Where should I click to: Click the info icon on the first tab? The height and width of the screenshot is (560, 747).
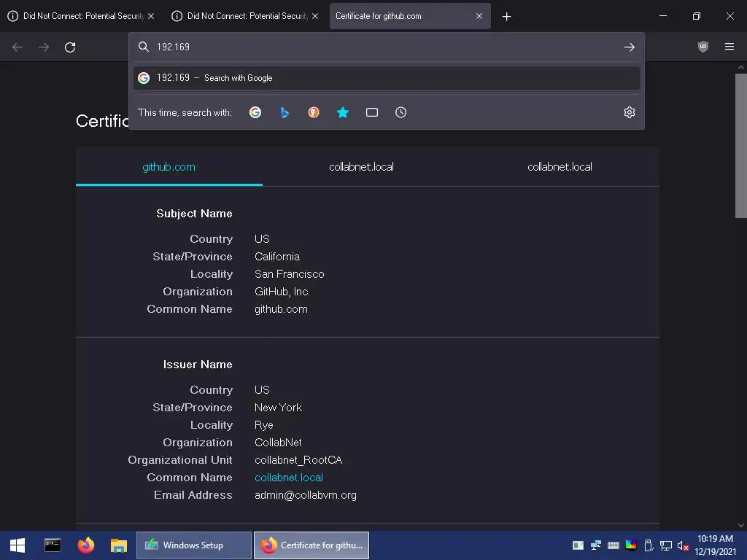coord(13,16)
